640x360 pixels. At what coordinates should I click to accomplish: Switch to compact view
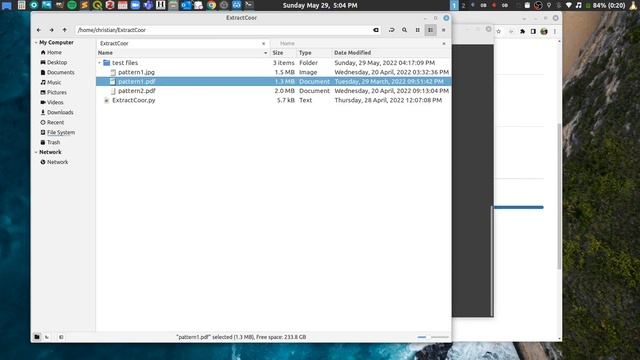click(x=444, y=30)
